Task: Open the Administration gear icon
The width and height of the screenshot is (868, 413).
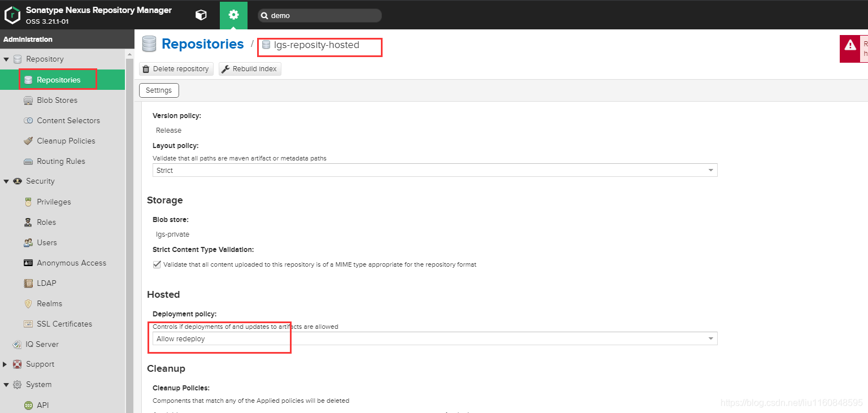Action: [233, 15]
